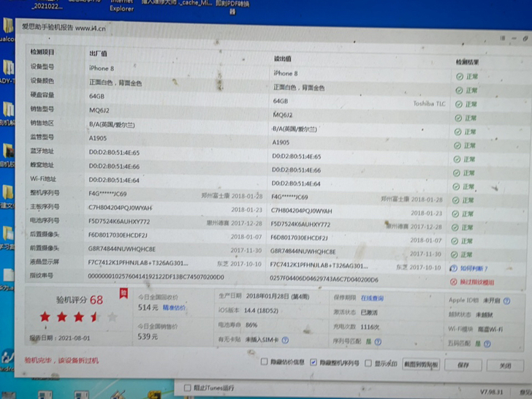Click the green check icon in 蜂窝地址 row
The height and width of the screenshot is (399, 532).
point(457,173)
